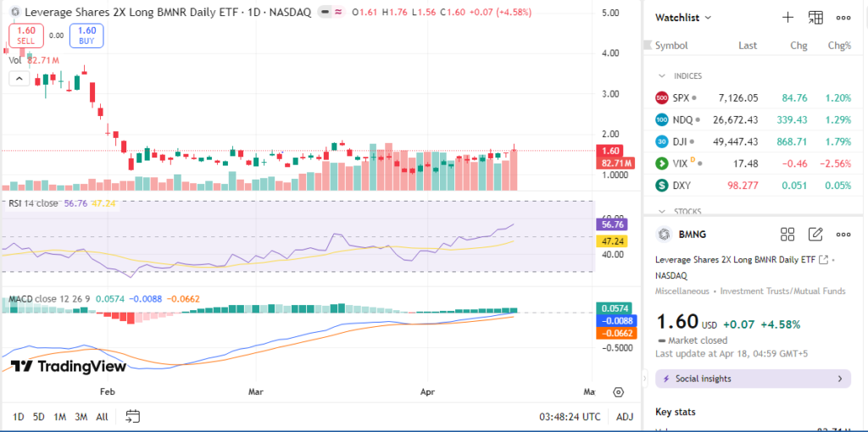Toggle ADJ adjusted data setting
Viewport: 868px width, 432px height.
tap(625, 417)
